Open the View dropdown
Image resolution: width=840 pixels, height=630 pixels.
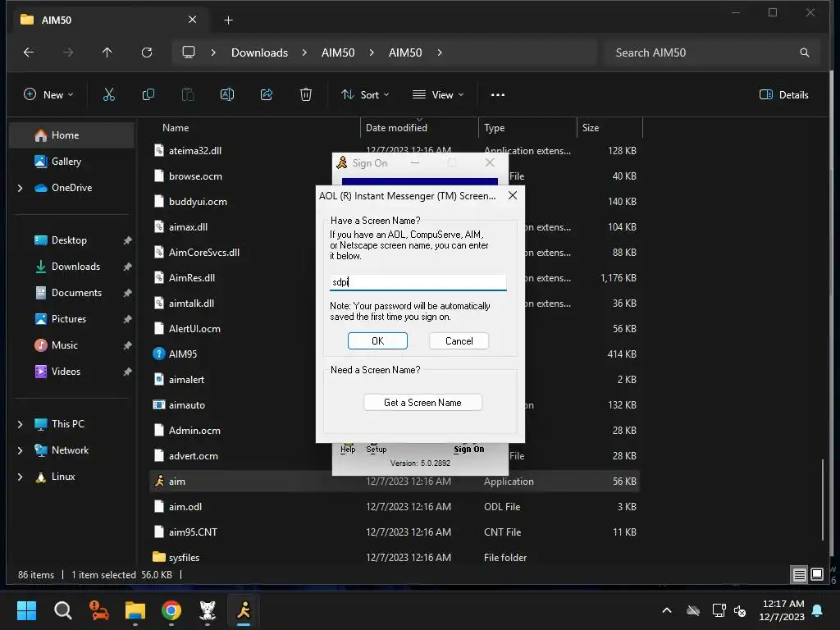point(438,95)
